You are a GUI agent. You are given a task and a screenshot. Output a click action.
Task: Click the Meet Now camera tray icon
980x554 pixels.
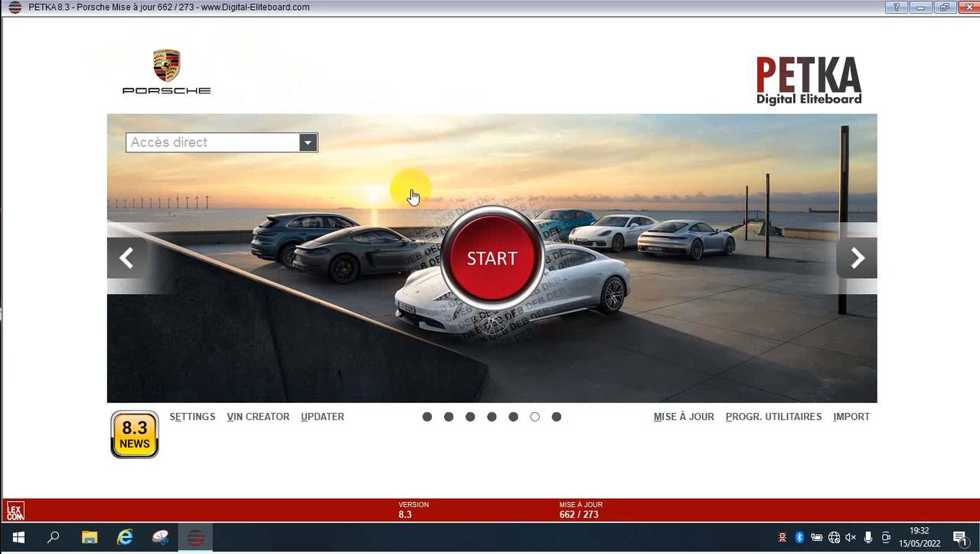pos(886,538)
